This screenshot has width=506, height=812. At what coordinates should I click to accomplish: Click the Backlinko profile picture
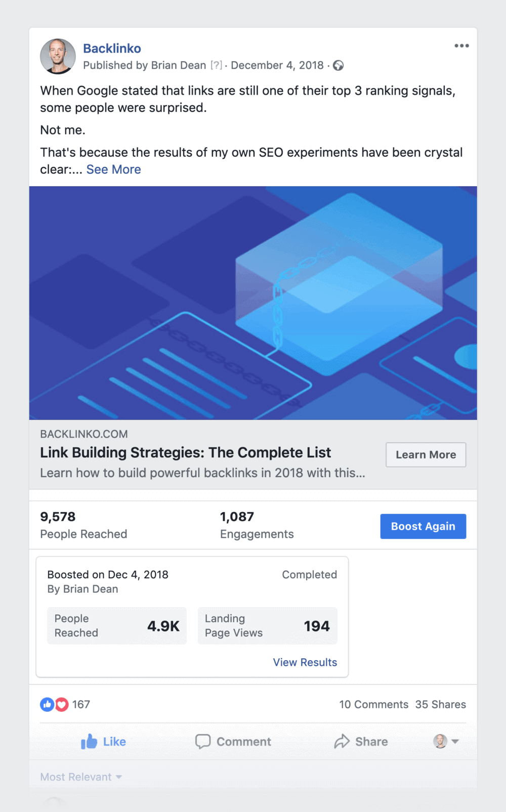[58, 56]
